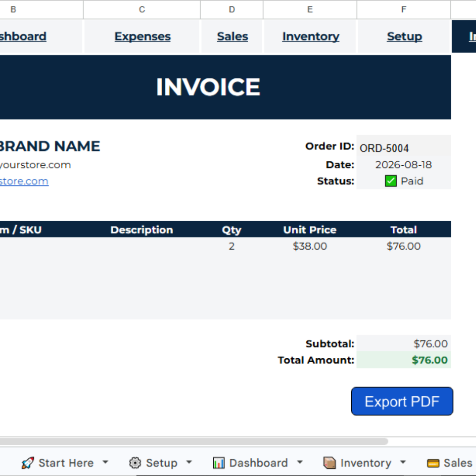The height and width of the screenshot is (476, 476).
Task: Click the Qty column header
Action: tap(232, 230)
